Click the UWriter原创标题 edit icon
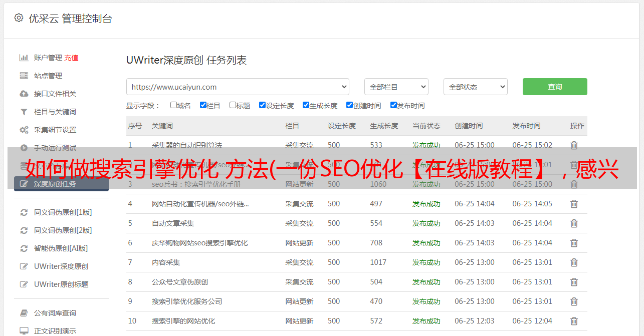The width and height of the screenshot is (644, 336). coord(24,284)
